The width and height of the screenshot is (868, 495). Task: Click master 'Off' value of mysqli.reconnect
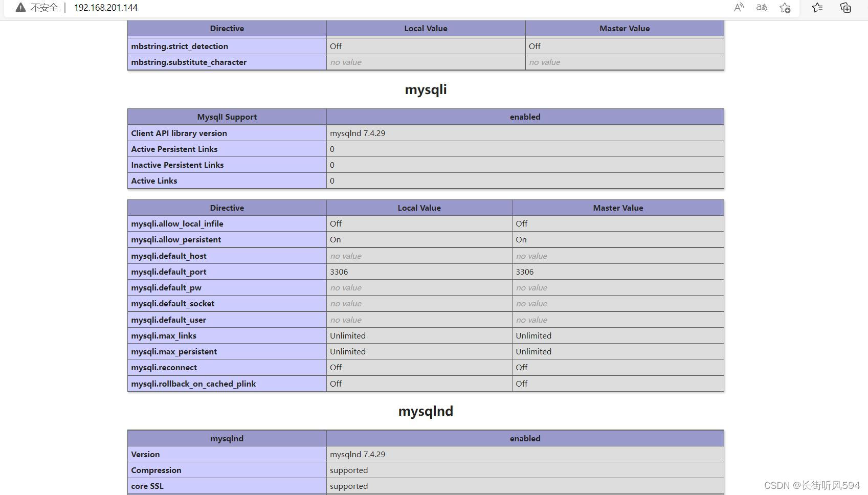pyautogui.click(x=522, y=367)
